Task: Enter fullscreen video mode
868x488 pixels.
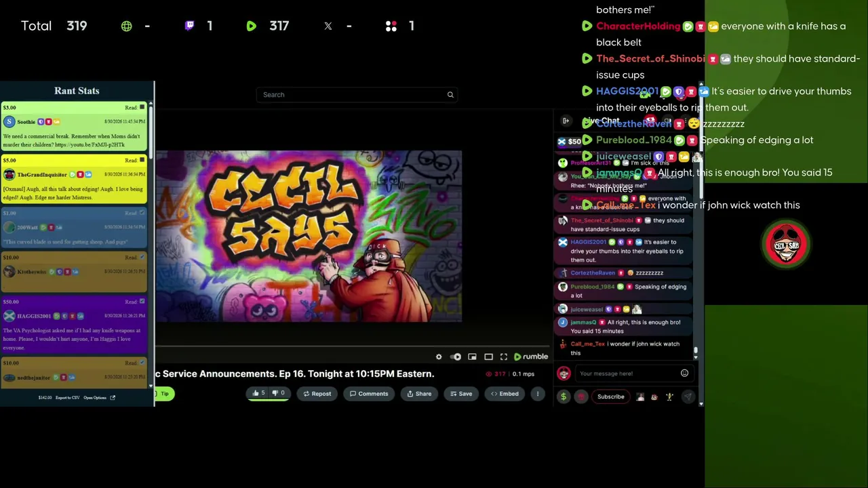Action: 504,357
